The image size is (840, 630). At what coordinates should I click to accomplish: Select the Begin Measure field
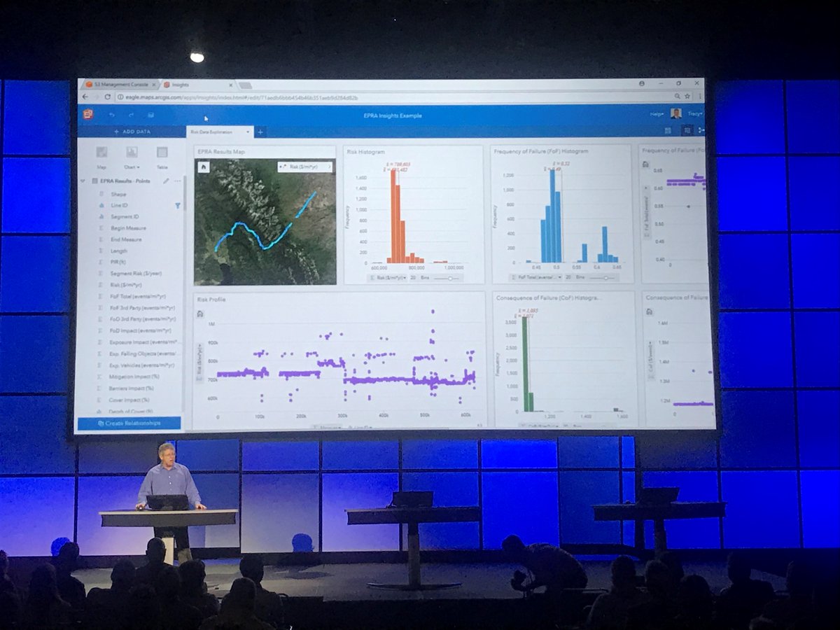(x=127, y=228)
